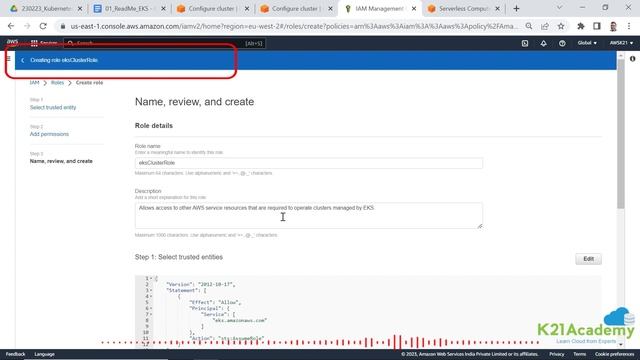Go to Select trusted entity step

point(53,107)
